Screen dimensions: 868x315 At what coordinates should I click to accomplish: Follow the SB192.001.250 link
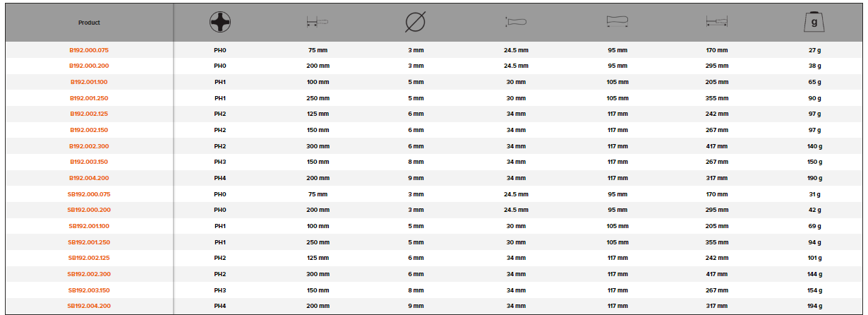point(89,242)
